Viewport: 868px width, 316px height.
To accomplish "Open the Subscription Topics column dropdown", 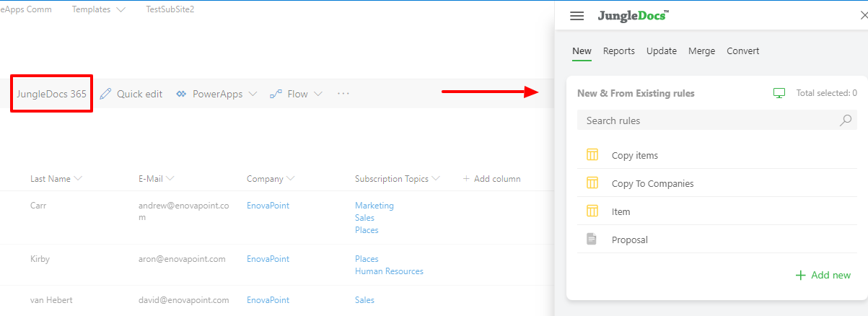I will point(436,178).
